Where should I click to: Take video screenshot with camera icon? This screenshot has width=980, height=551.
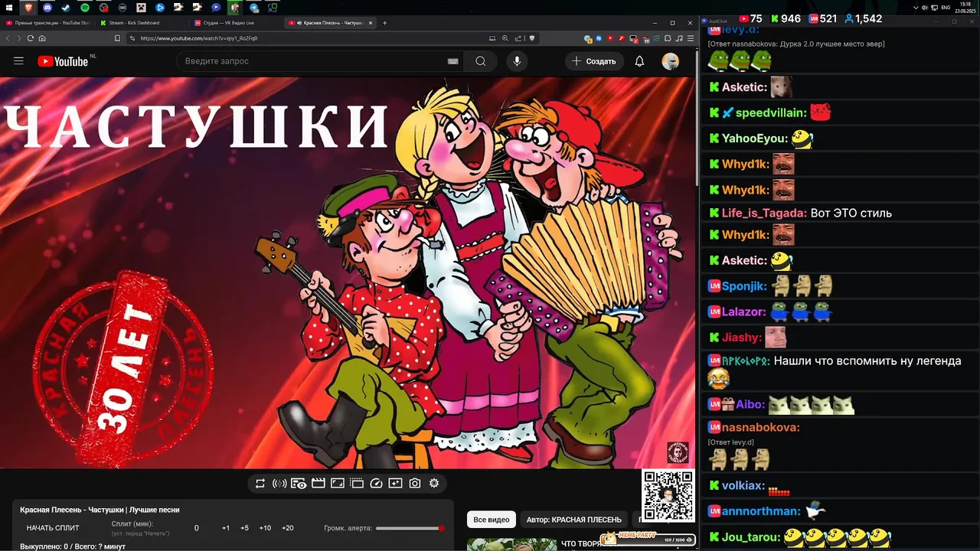tap(414, 484)
